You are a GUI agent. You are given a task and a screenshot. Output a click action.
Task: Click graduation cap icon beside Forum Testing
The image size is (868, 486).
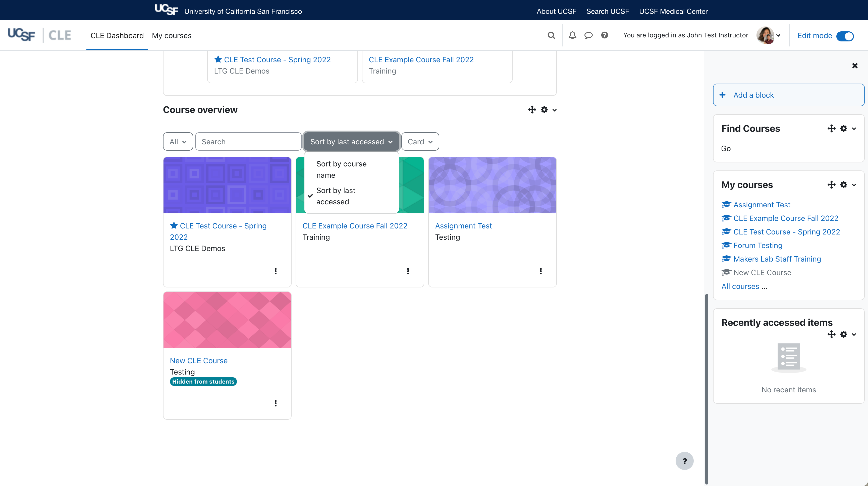pyautogui.click(x=726, y=245)
